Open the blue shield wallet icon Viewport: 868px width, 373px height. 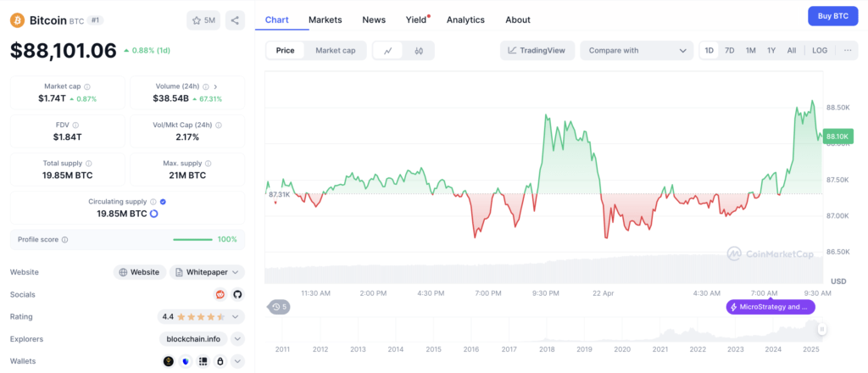click(186, 361)
